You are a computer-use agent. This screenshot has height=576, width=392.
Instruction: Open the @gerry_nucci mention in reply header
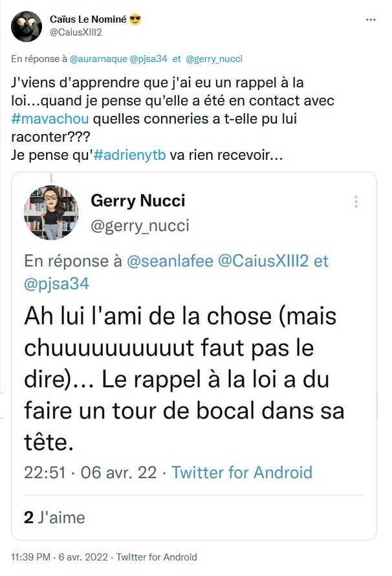point(213,59)
